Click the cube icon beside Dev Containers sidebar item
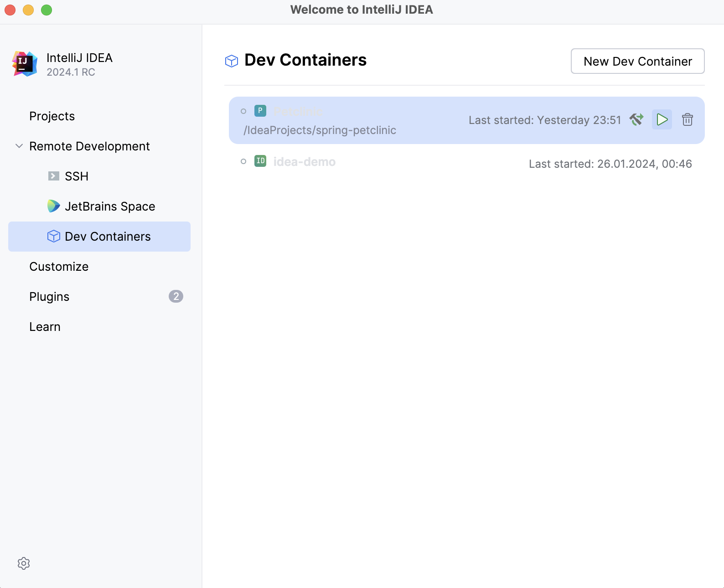The image size is (724, 588). point(54,236)
